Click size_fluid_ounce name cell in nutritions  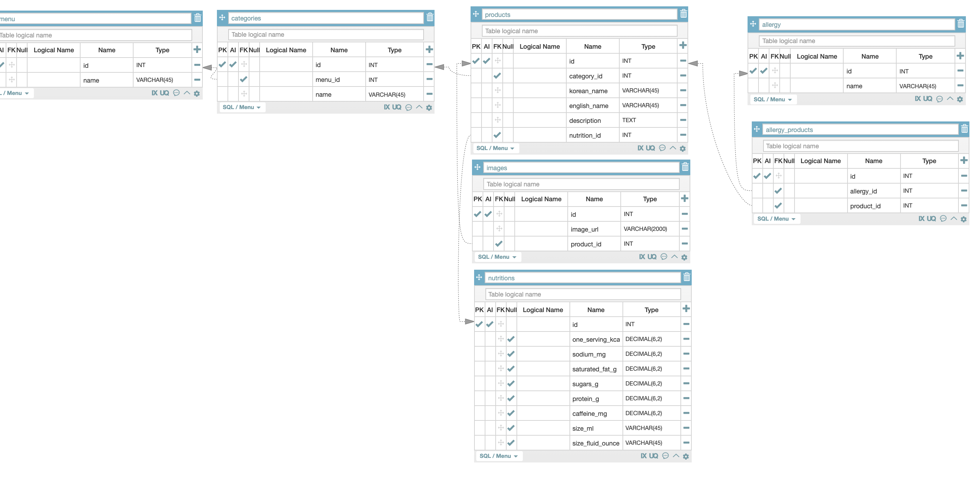[x=596, y=443]
